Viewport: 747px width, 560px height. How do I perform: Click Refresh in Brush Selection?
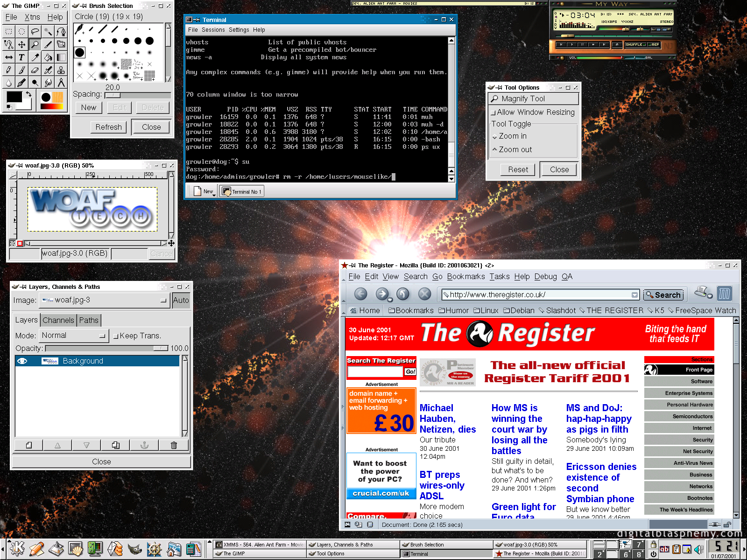108,127
